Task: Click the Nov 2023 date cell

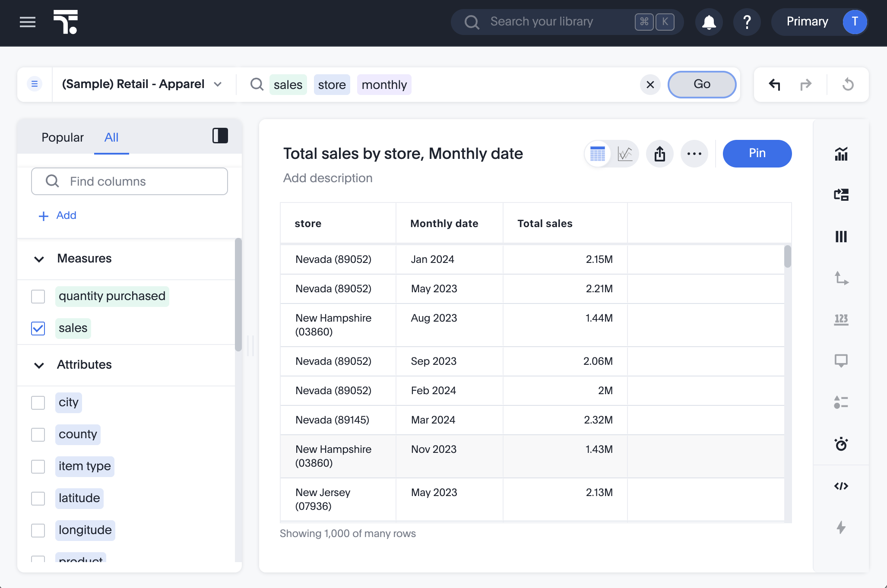Action: click(449, 456)
